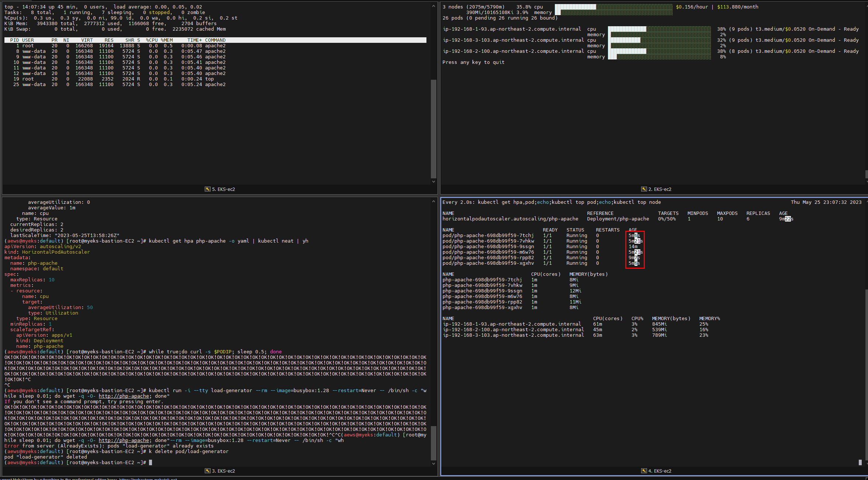Switch to the 3. EKS-ec2 tab label
This screenshot has width=868, height=480.
pos(223,471)
